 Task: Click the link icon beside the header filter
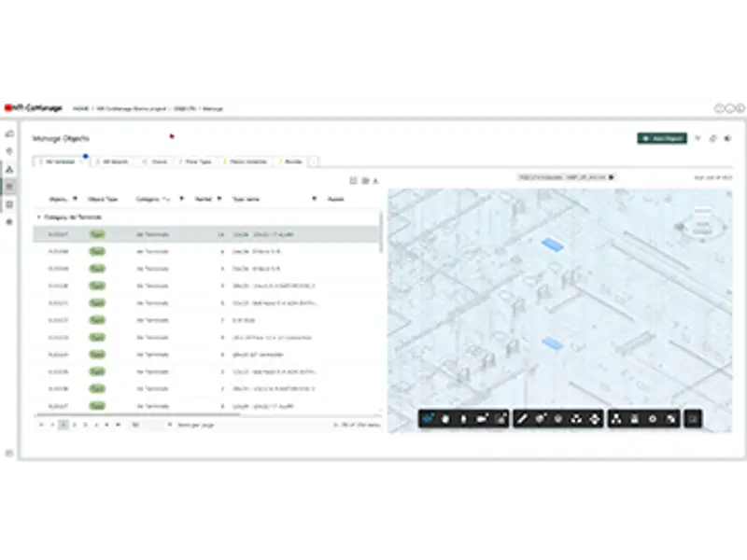pos(713,138)
